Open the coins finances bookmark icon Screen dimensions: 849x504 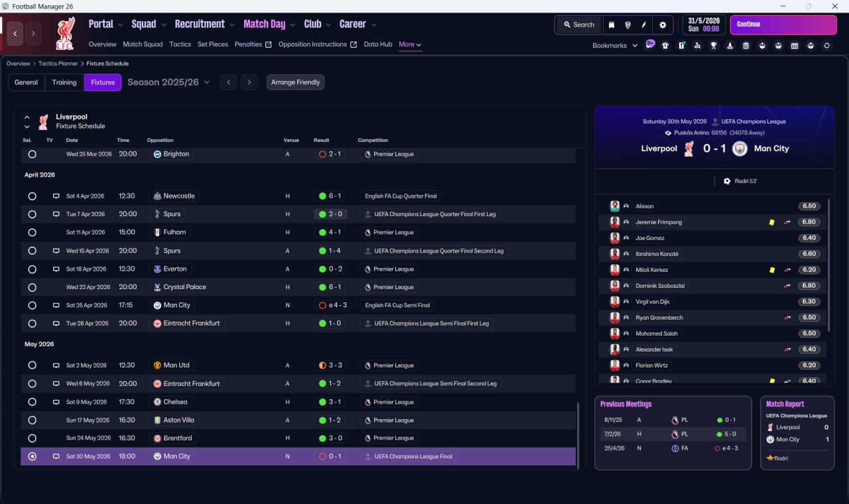(746, 46)
